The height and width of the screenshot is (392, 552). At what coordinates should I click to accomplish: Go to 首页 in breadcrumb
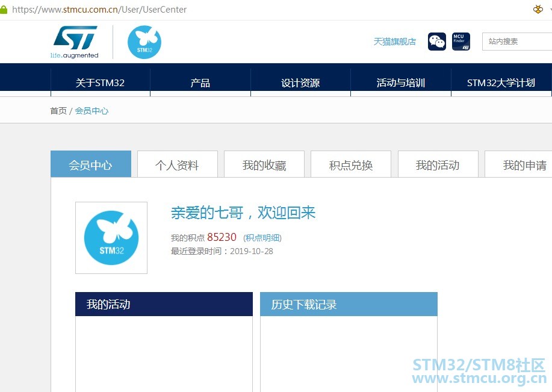(58, 111)
